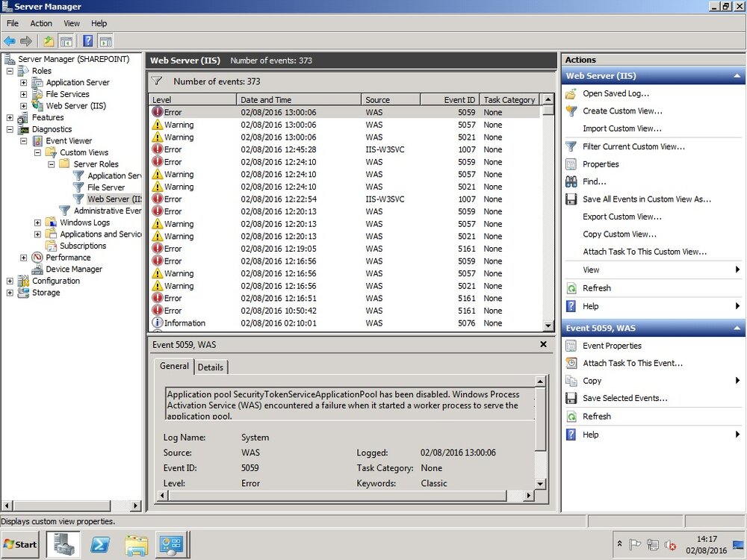This screenshot has height=560, width=747.
Task: Collapse the Event 5059, WAS actions section
Action: (737, 328)
